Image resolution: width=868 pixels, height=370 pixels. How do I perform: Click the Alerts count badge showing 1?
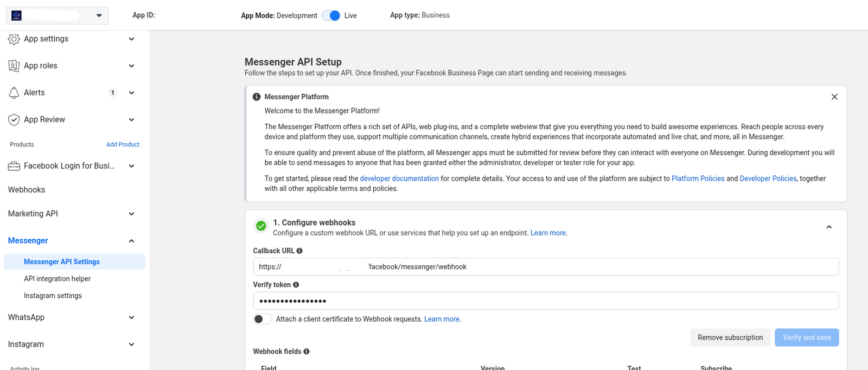pos(113,93)
